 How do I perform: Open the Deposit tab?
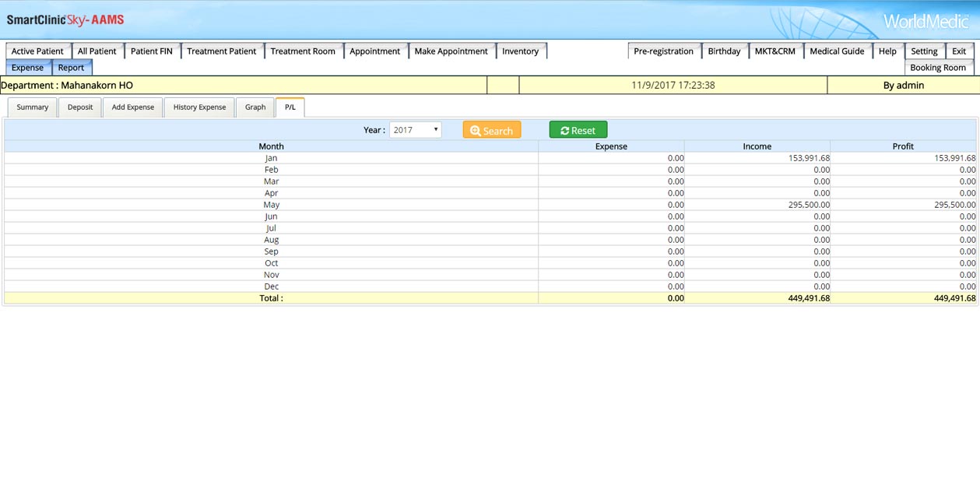coord(80,107)
